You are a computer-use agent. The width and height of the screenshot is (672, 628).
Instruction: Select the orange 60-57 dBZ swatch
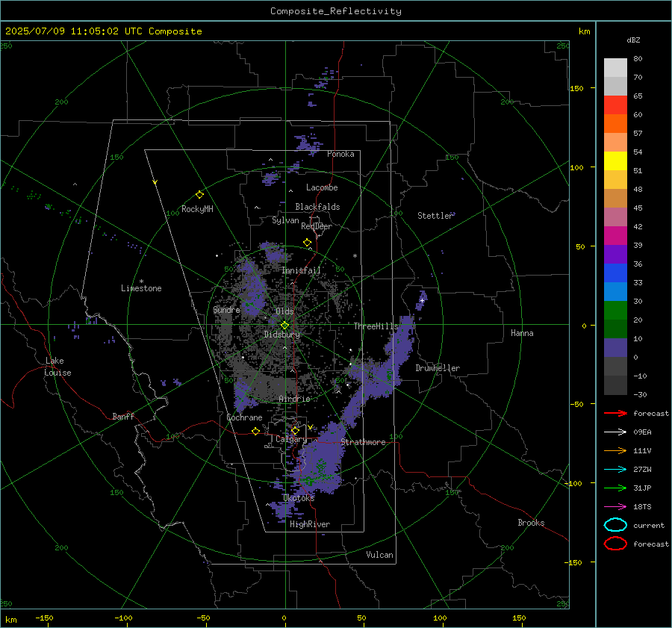[615, 123]
